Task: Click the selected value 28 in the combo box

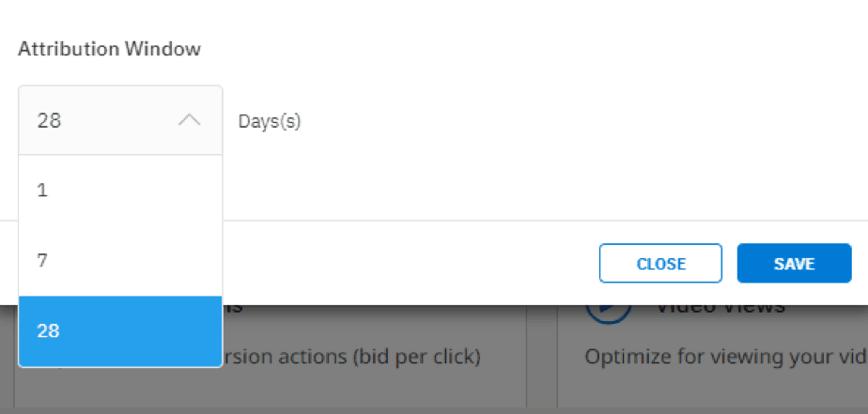Action: [49, 120]
